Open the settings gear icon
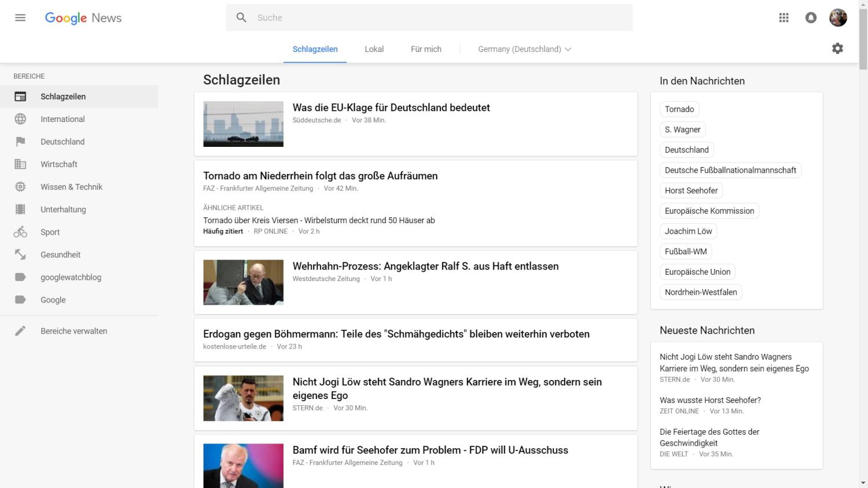 [837, 49]
